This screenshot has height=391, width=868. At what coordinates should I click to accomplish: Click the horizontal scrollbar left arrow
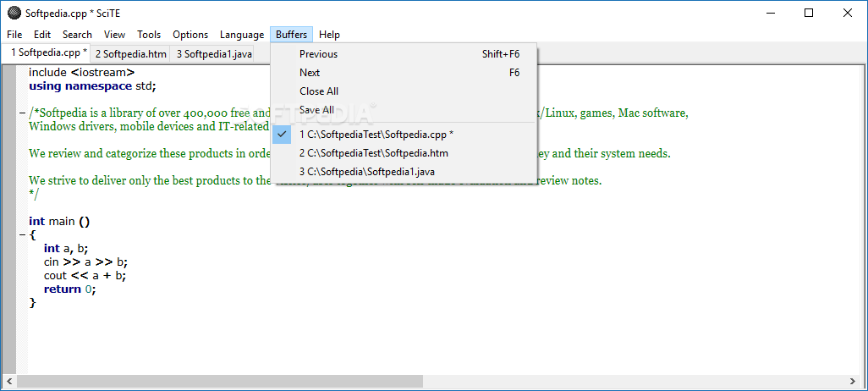coord(9,381)
